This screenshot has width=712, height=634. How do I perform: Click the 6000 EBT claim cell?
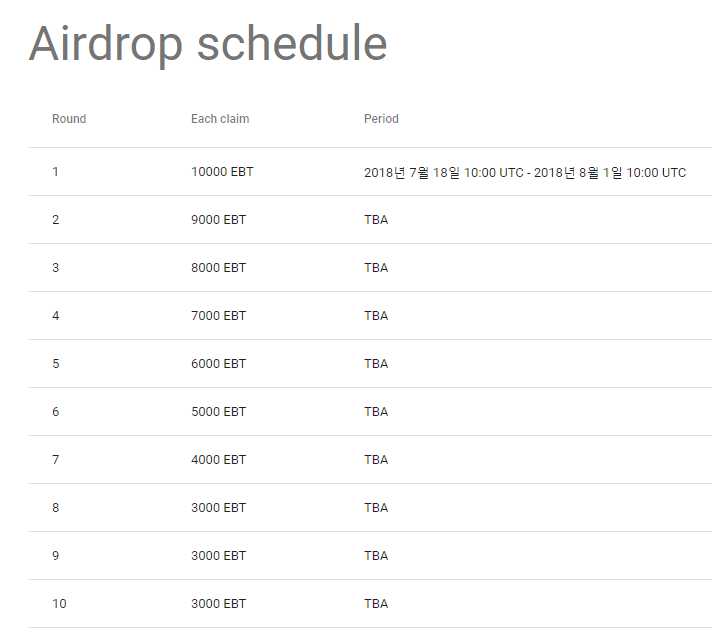coord(218,364)
